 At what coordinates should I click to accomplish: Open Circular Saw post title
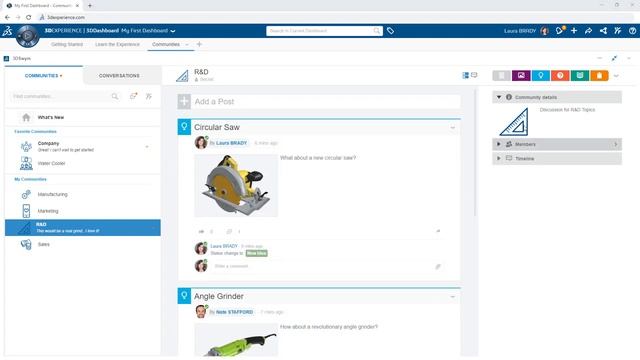point(217,127)
